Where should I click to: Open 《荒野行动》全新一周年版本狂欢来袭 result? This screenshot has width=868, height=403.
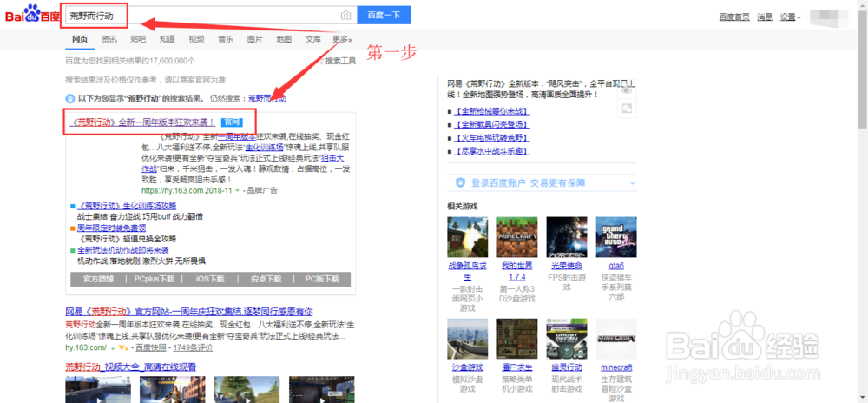143,122
